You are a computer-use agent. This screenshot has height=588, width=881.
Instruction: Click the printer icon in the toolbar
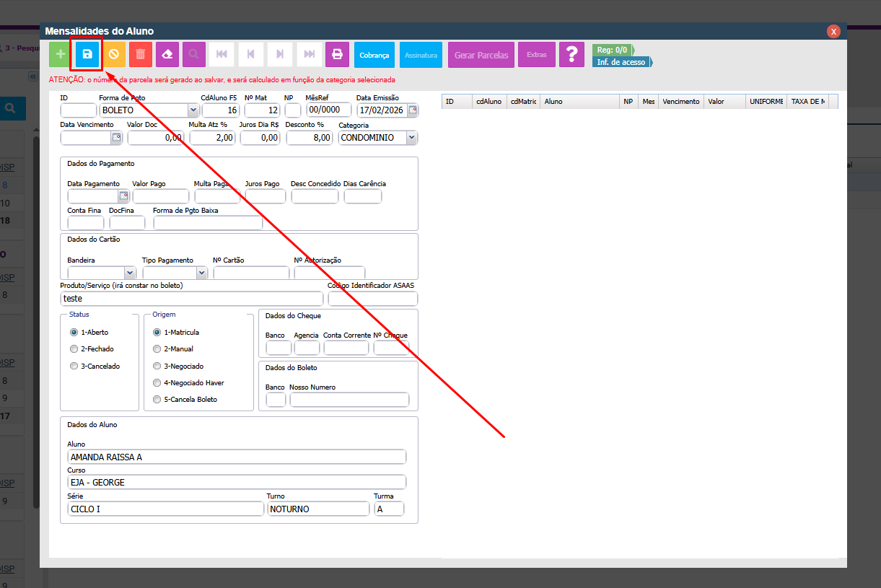tap(336, 55)
